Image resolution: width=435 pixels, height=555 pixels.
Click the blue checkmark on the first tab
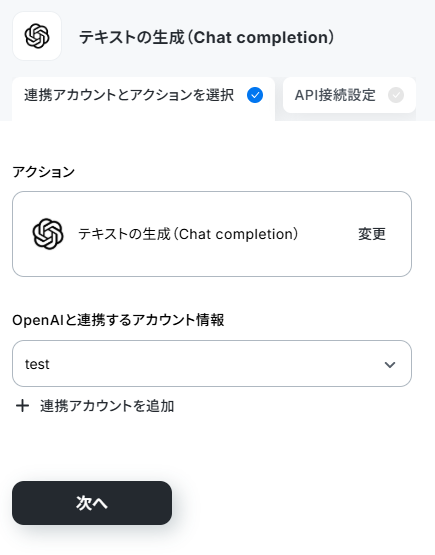[255, 95]
